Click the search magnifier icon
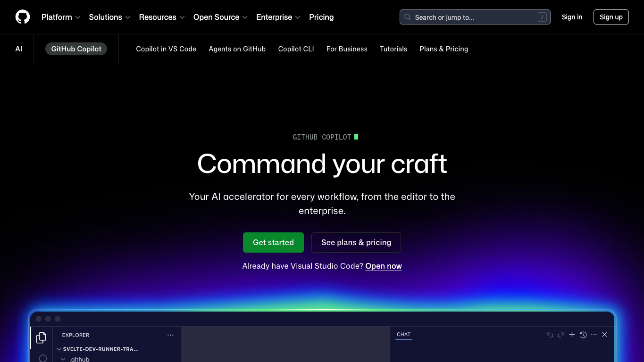The image size is (644, 362). click(408, 17)
